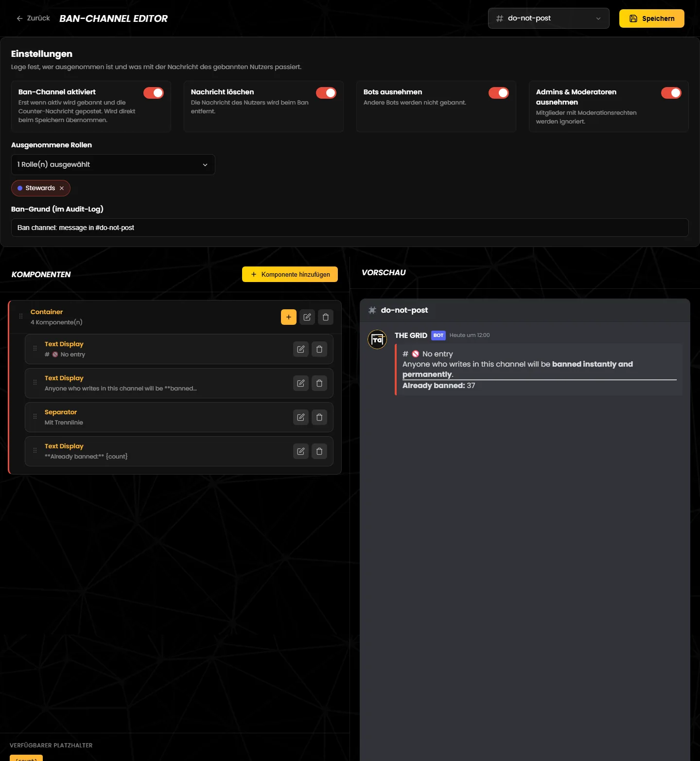Delete the 'Already banned' Text Display

(319, 451)
